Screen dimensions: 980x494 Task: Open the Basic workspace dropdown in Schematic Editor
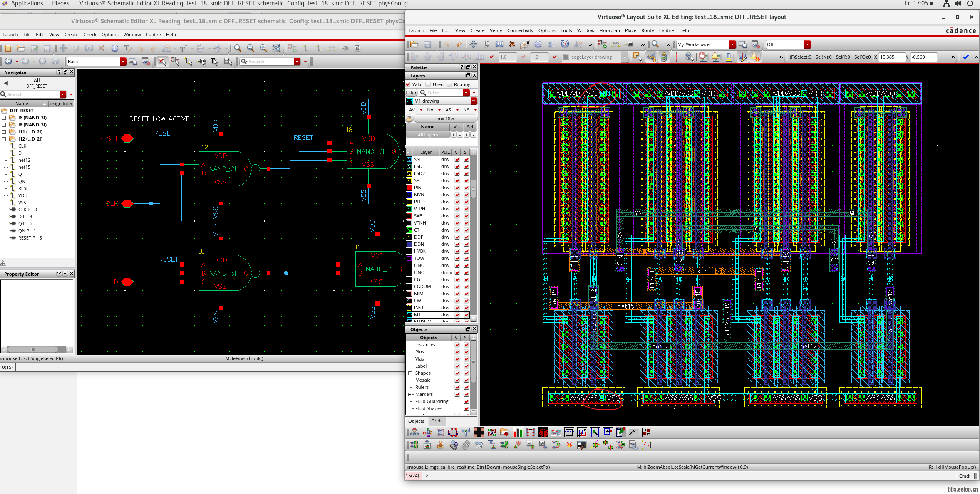(123, 62)
